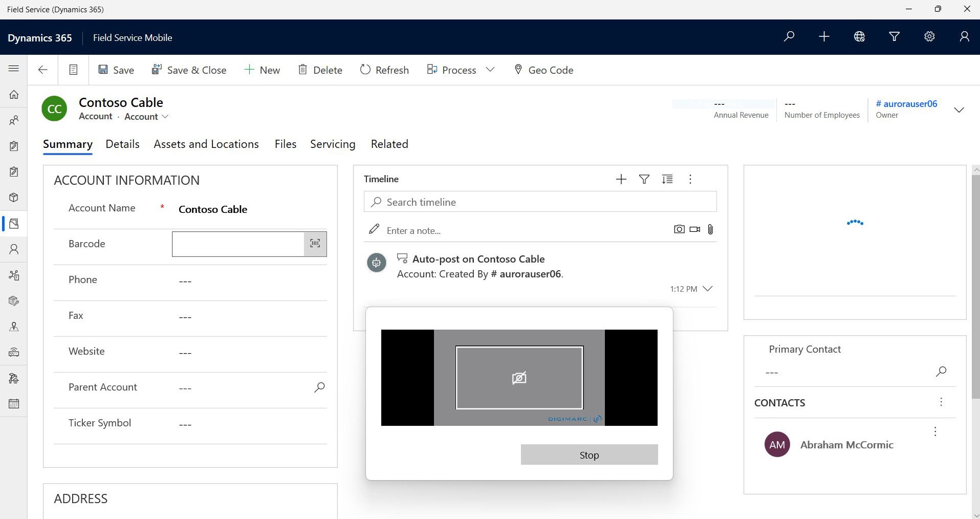
Task: Click the Delete command
Action: pos(320,70)
